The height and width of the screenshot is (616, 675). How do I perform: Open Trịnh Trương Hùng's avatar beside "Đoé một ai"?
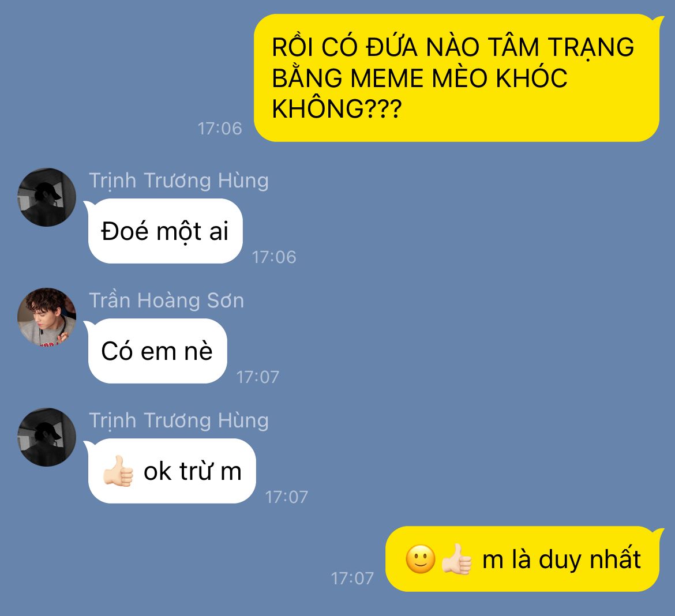point(47,197)
